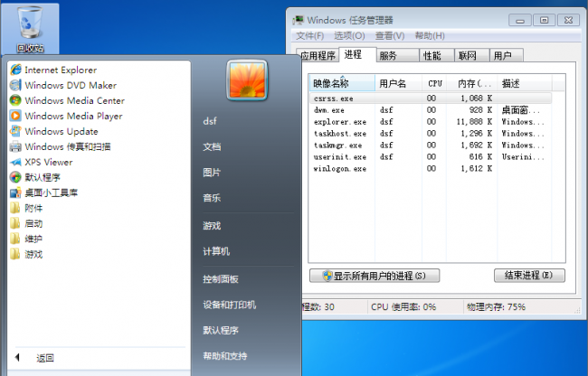Open 设备和打印机
The height and width of the screenshot is (376, 588).
(230, 305)
